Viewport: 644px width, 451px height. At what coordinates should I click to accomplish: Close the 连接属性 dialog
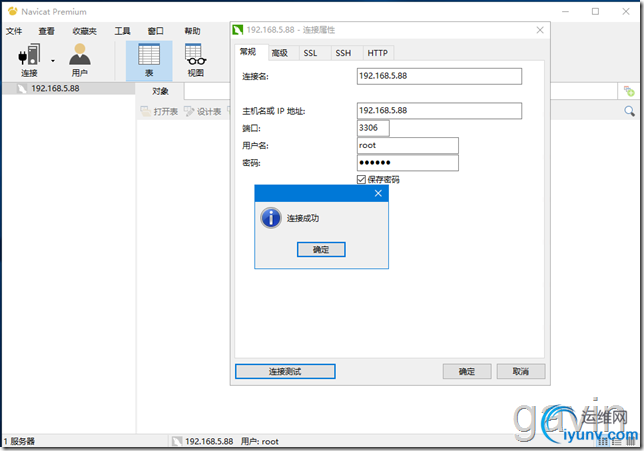[x=540, y=30]
